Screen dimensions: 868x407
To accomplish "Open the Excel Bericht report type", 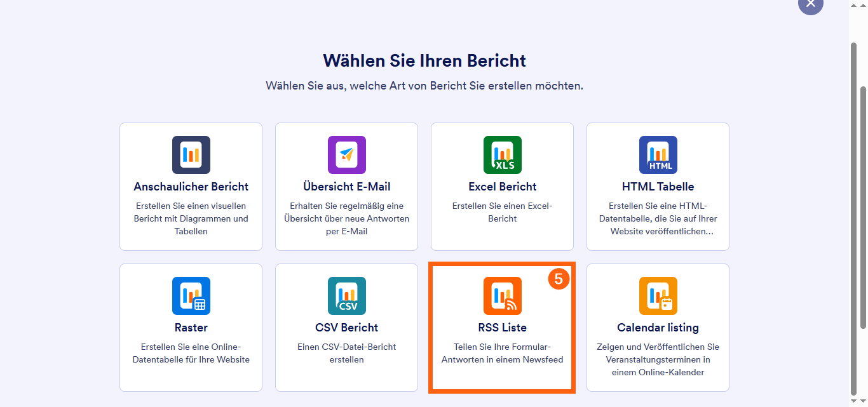I will click(502, 186).
